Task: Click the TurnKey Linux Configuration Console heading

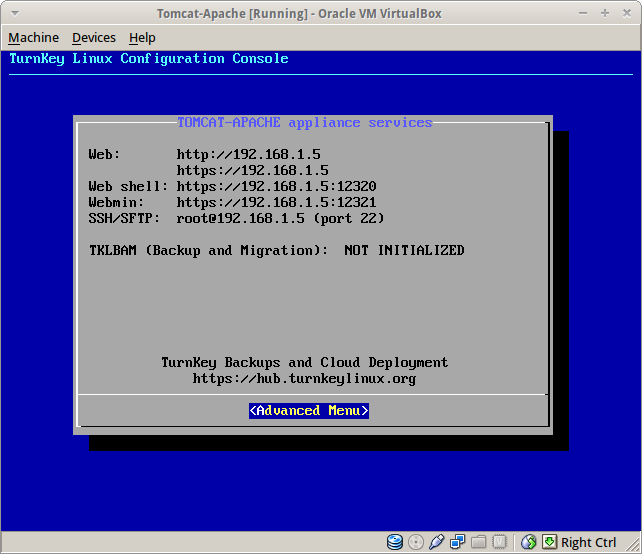Action: (x=149, y=59)
